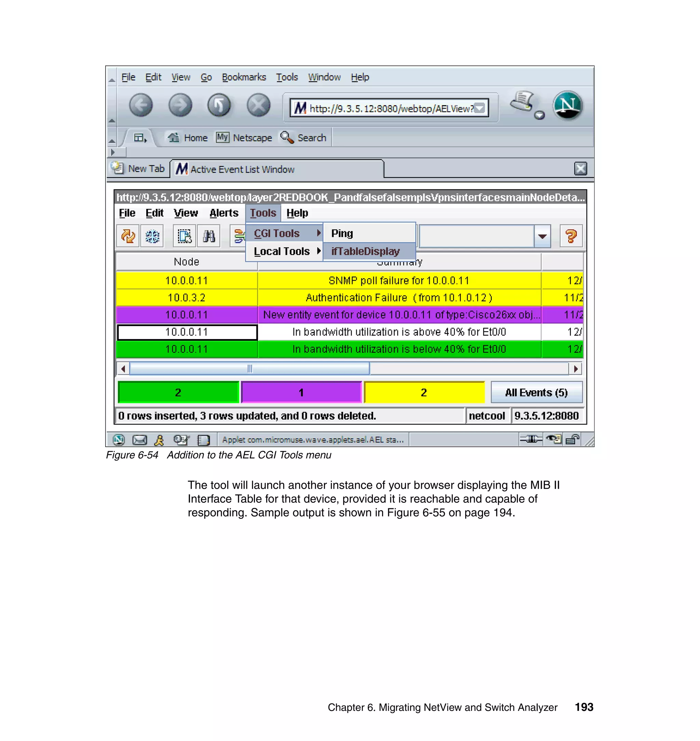Viewport: 700px width, 741px height.
Task: Click node cell 10.0.3.2
Action: (x=187, y=298)
